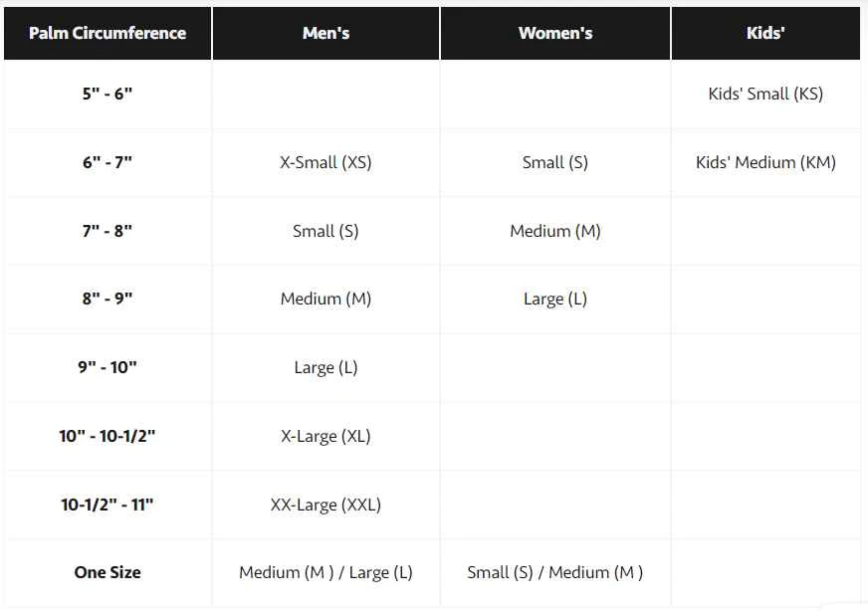Click Medium (M) in the 8" - 9" row
Viewport: 868px width, 611px height.
pyautogui.click(x=325, y=299)
